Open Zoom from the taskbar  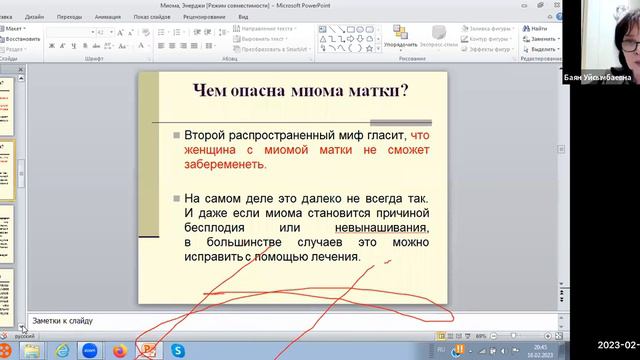[x=90, y=351]
